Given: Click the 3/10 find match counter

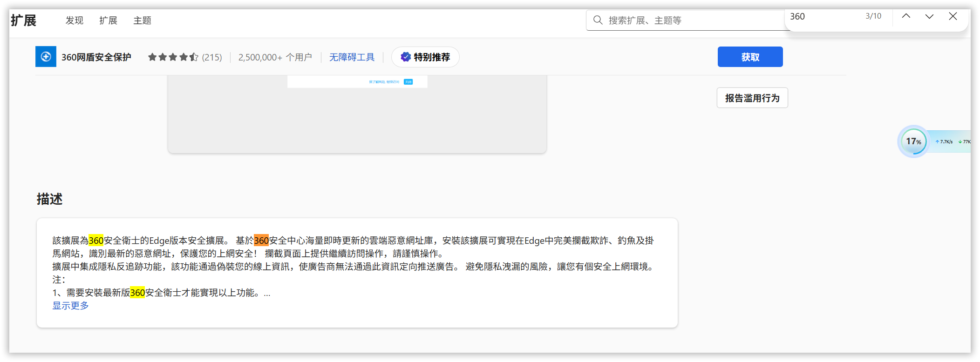Looking at the screenshot, I should [873, 16].
